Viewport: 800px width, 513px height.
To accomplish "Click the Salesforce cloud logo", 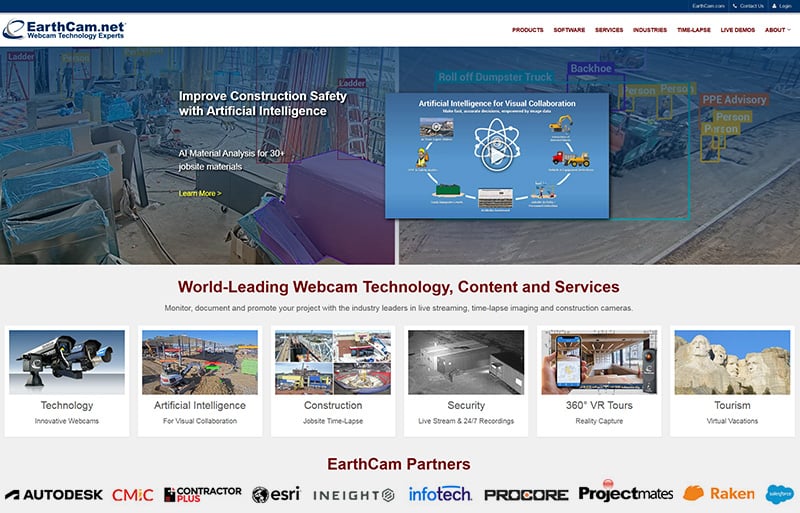I will [x=780, y=494].
